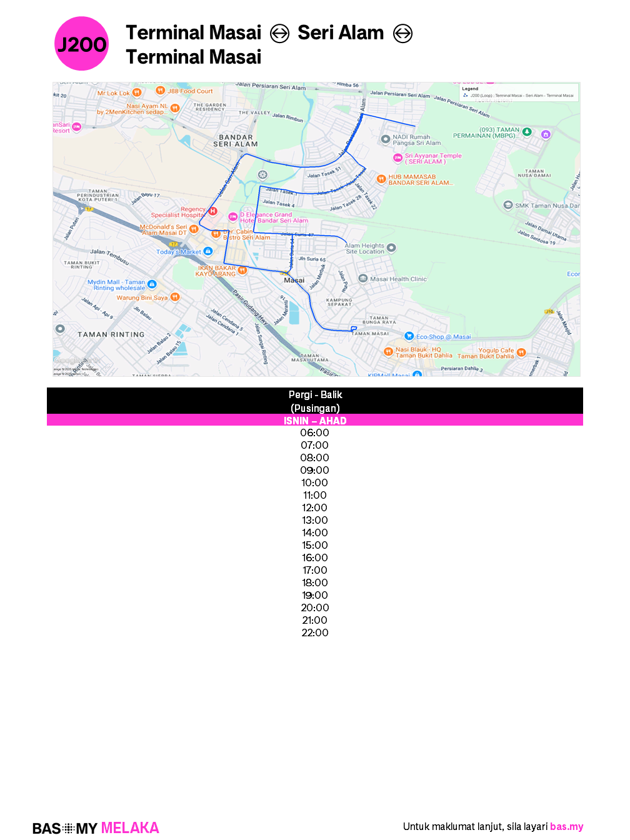Switch to the ISNIN – AHAD schedule header

click(314, 421)
